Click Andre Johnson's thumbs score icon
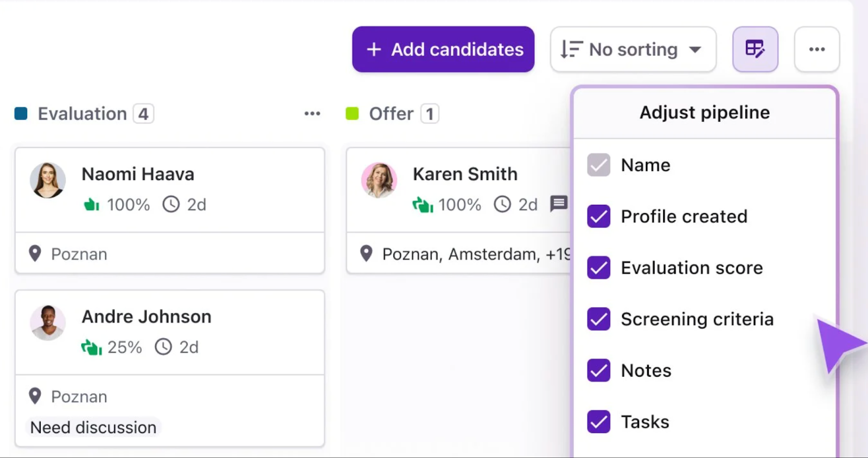 point(91,347)
